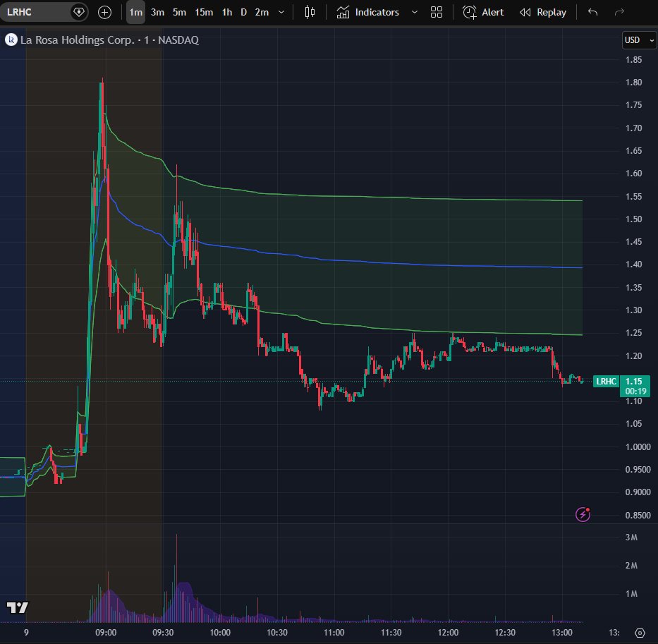The height and width of the screenshot is (644, 658).
Task: Click the 13:00 time axis label
Action: pos(562,633)
